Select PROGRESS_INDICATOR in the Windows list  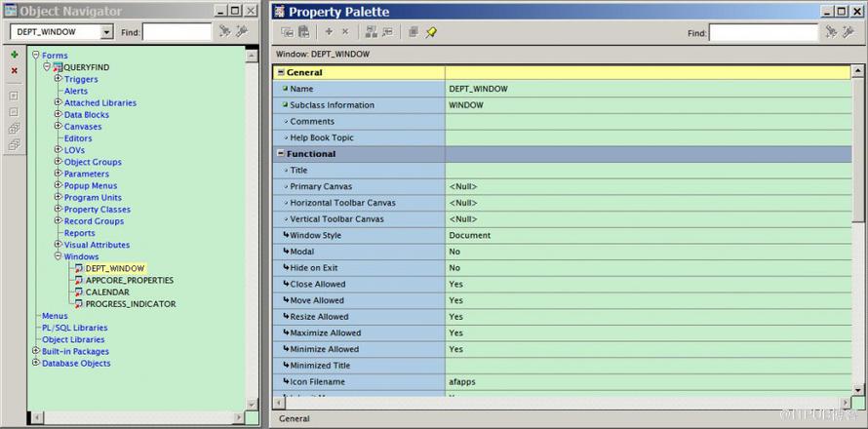[130, 303]
